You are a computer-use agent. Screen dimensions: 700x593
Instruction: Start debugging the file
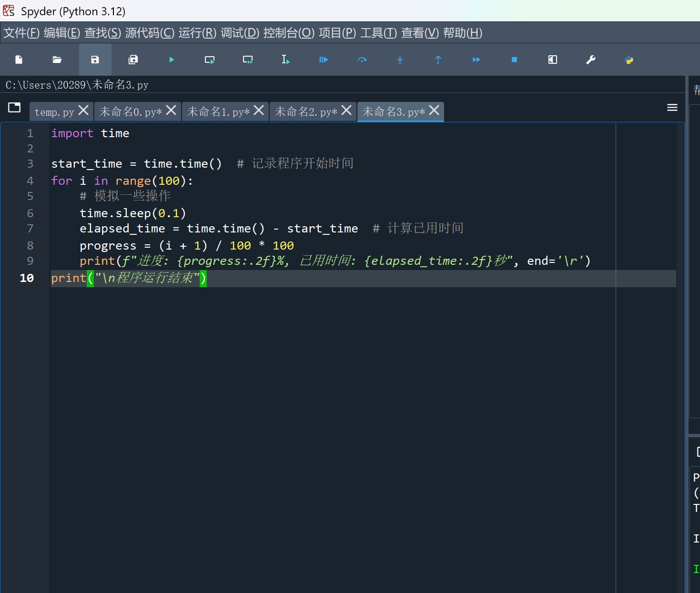pyautogui.click(x=324, y=60)
